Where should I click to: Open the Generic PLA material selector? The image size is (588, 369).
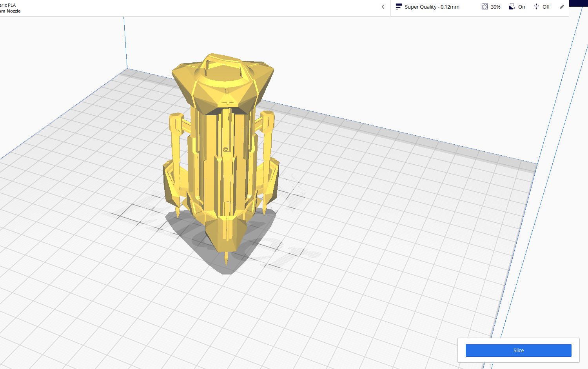tap(8, 5)
